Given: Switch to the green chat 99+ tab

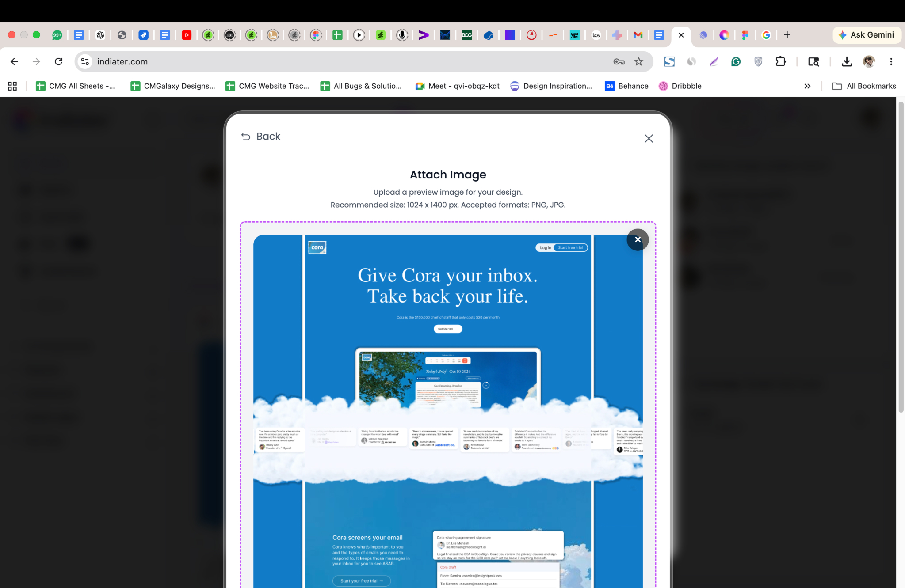Looking at the screenshot, I should [x=57, y=35].
